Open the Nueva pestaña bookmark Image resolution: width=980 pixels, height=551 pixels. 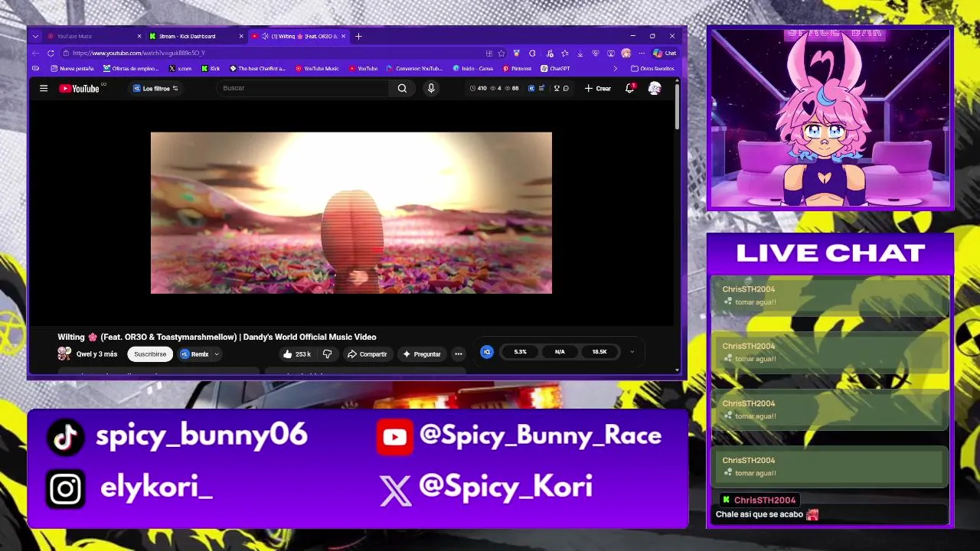(72, 68)
